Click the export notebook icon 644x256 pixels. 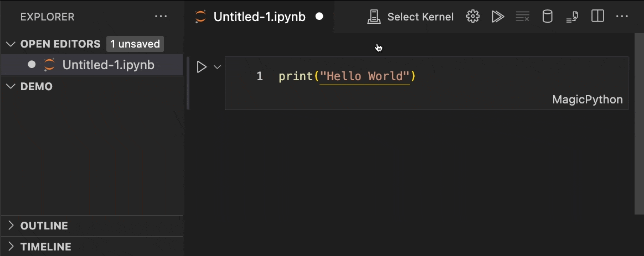pos(572,17)
